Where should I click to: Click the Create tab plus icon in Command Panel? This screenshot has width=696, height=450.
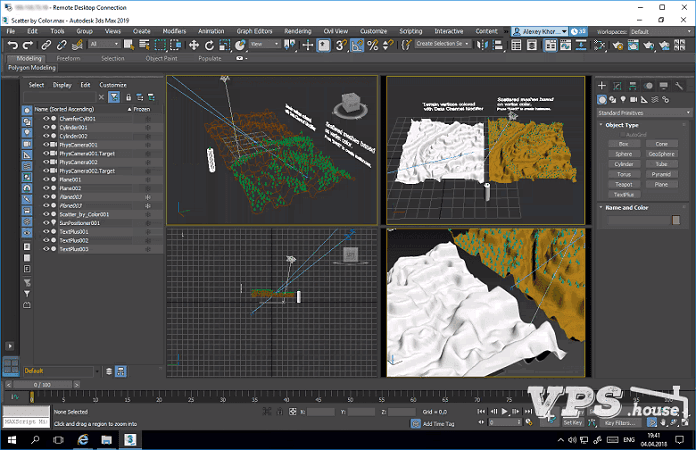[602, 85]
